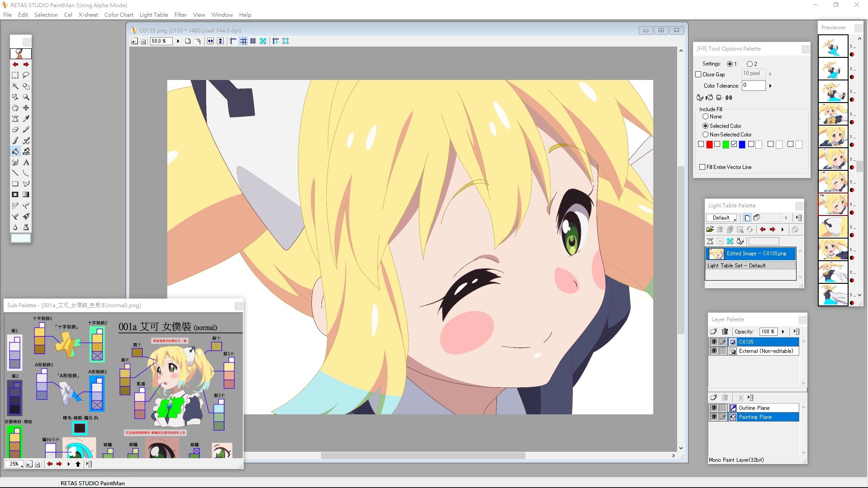Go up with Sub Palette black up arrow

click(x=78, y=464)
